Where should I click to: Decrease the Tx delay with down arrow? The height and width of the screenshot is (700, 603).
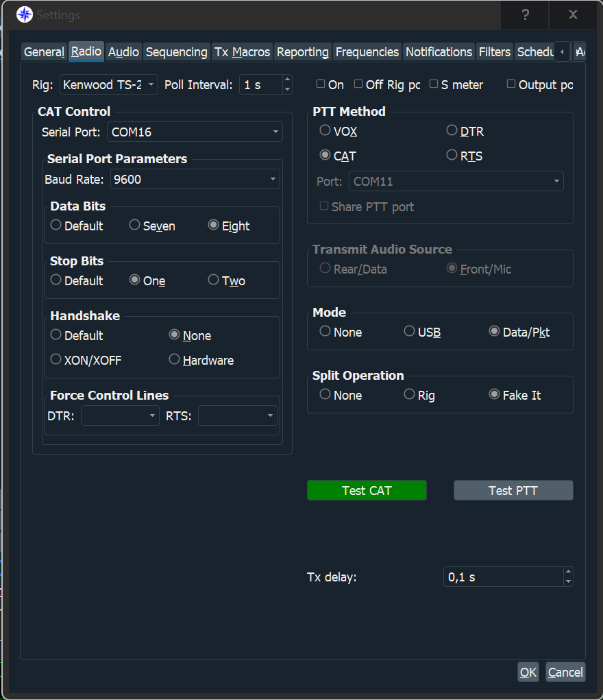(567, 582)
